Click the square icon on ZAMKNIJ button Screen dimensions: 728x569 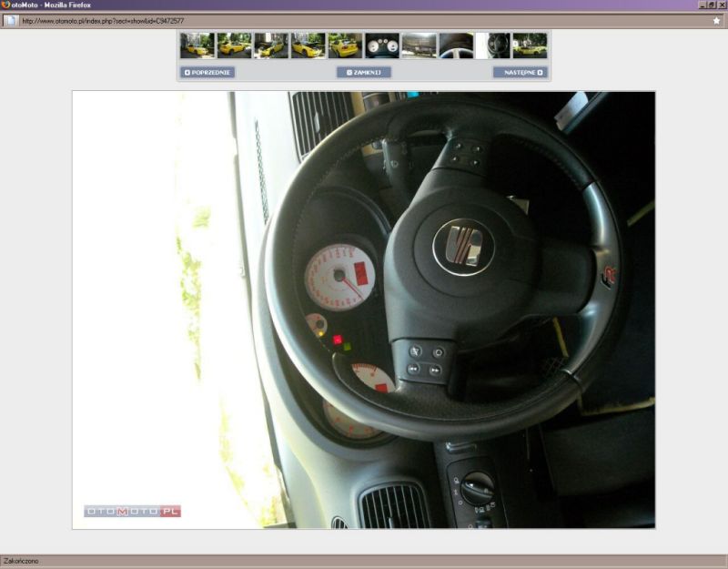coord(349,73)
